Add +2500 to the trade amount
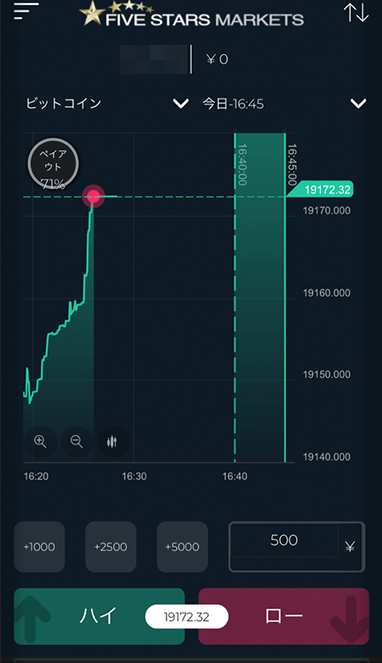The width and height of the screenshot is (382, 663). (x=111, y=547)
